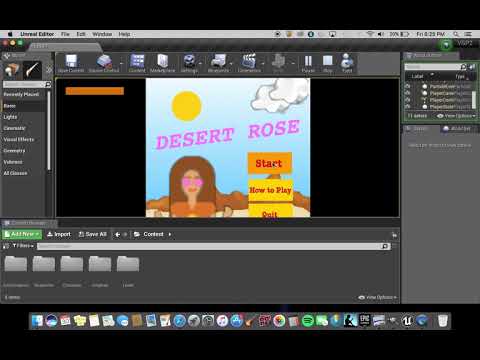Open Spotify from the Dock
The width and height of the screenshot is (480, 360).
[308, 321]
